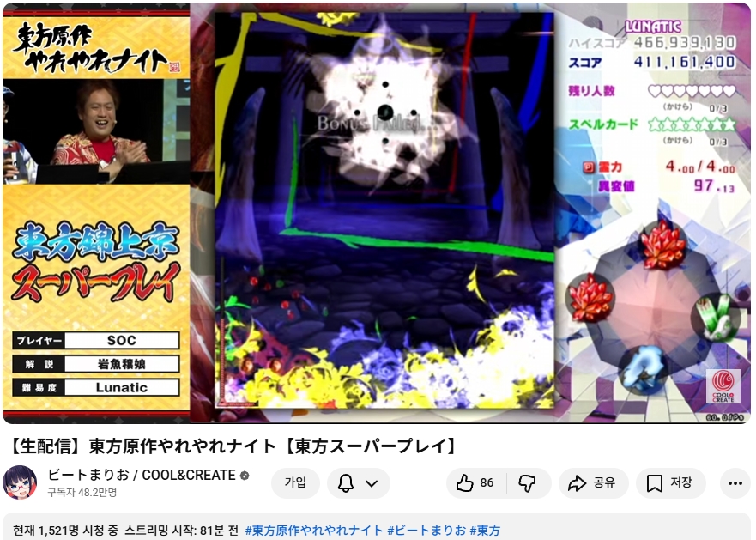Click the Bonus Failed text in game

click(372, 124)
